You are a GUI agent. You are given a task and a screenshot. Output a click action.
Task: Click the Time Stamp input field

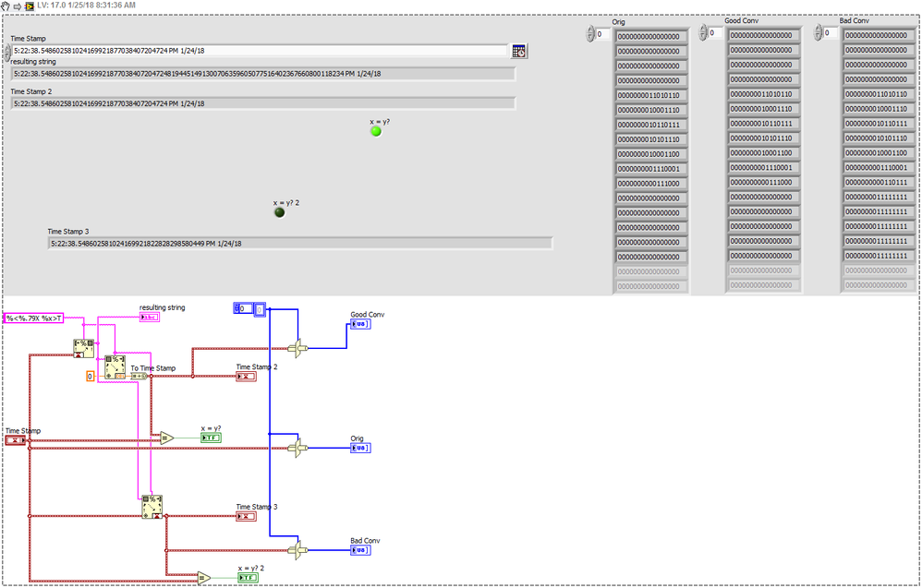pos(260,51)
